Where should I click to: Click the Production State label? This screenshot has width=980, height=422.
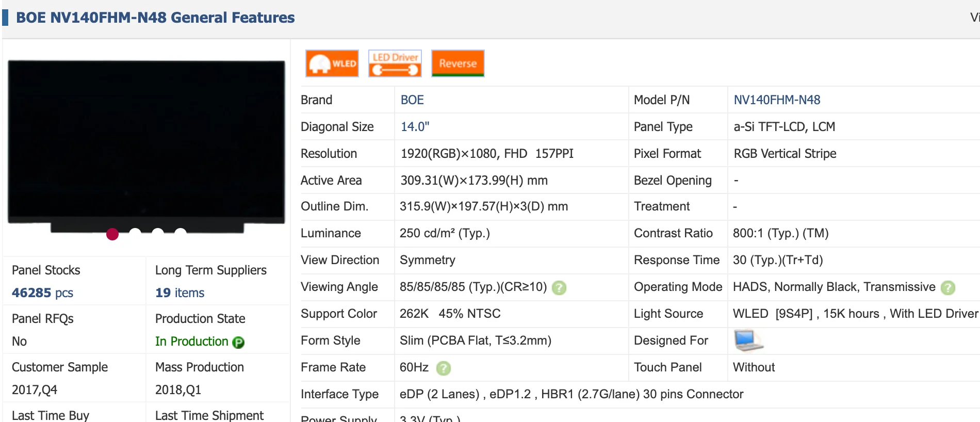click(200, 319)
